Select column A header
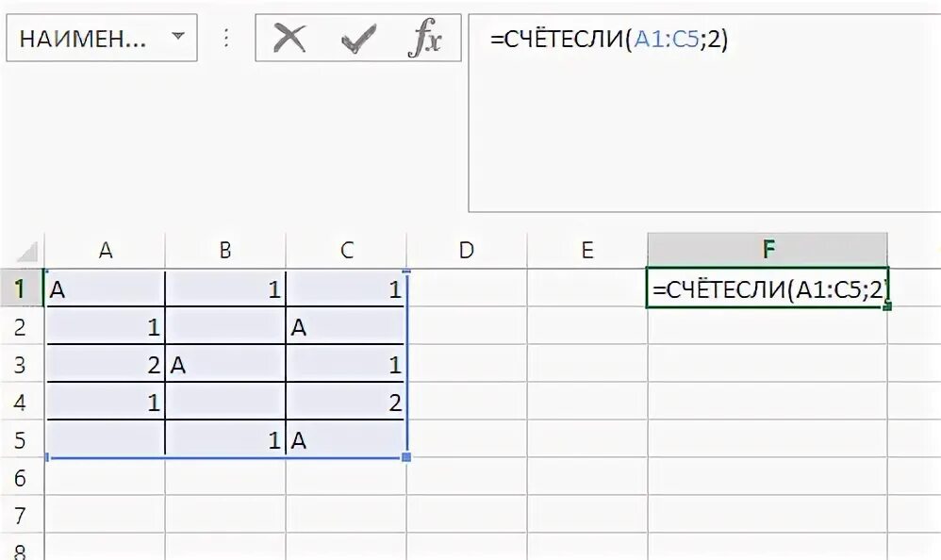The height and width of the screenshot is (560, 941). (105, 250)
